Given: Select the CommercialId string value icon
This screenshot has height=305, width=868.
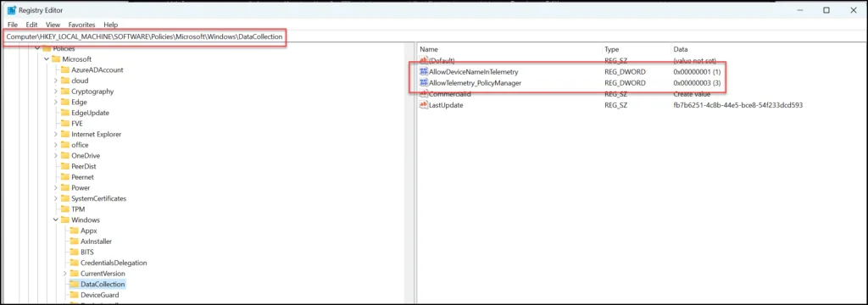Looking at the screenshot, I should tap(424, 94).
